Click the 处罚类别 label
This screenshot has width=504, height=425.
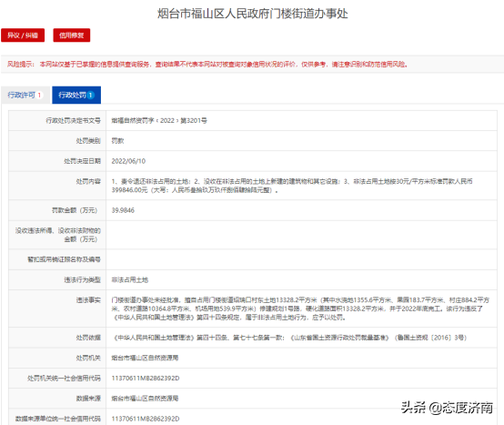[x=88, y=141]
